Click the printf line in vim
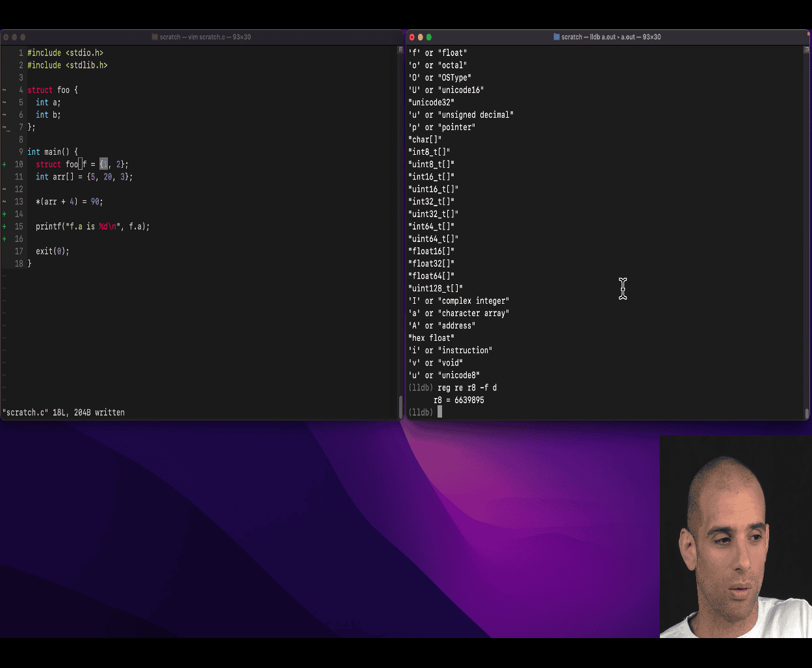Viewport: 812px width, 668px height. click(x=92, y=227)
